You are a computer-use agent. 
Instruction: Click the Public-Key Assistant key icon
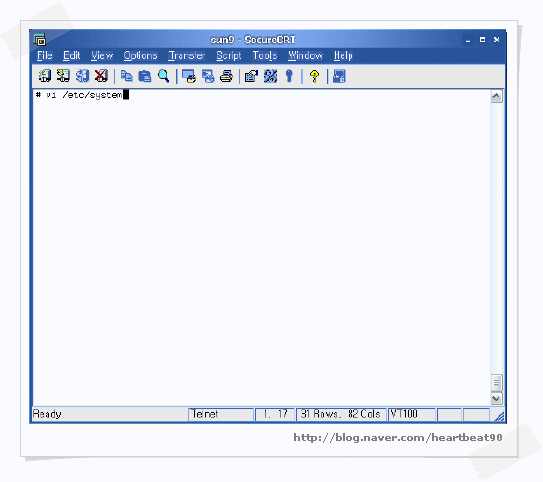[x=289, y=76]
